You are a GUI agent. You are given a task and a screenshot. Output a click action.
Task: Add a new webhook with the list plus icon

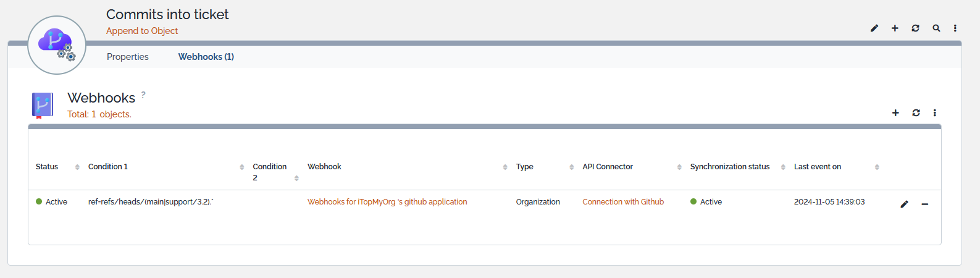(895, 113)
